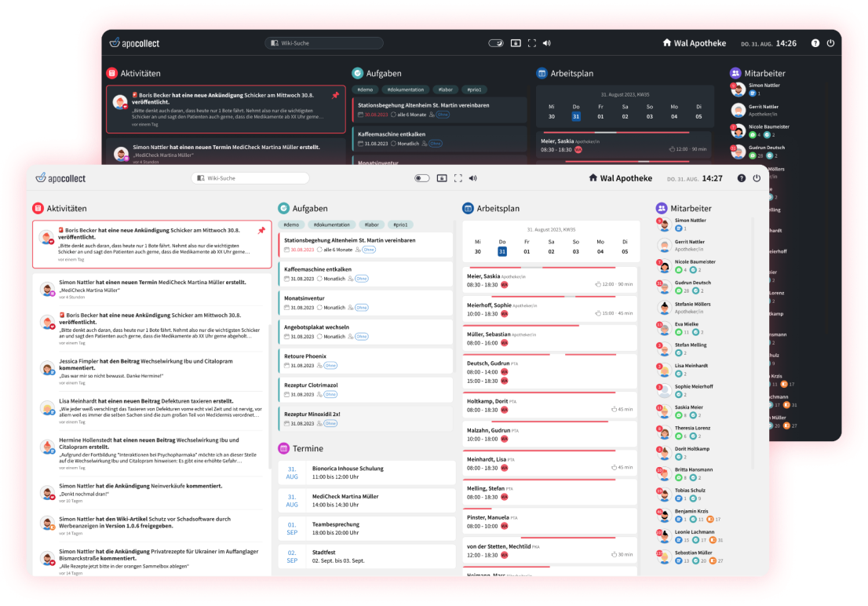
Task: Click the apocollect logo in the light window
Action: tap(60, 178)
